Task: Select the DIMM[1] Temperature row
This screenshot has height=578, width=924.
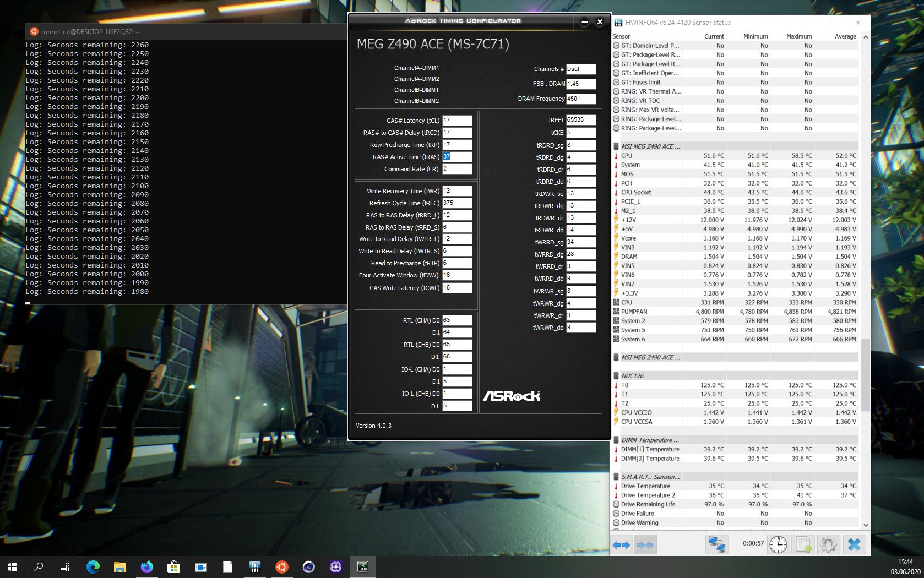Action: coord(735,449)
